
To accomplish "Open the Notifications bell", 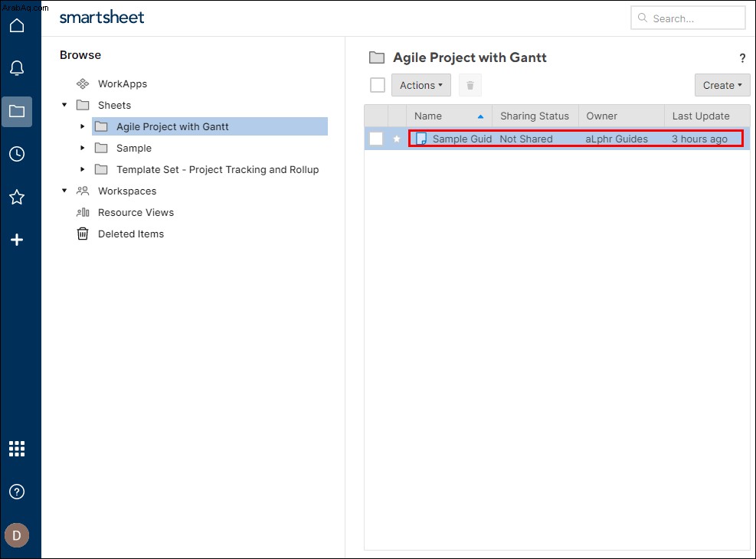I will 17,68.
